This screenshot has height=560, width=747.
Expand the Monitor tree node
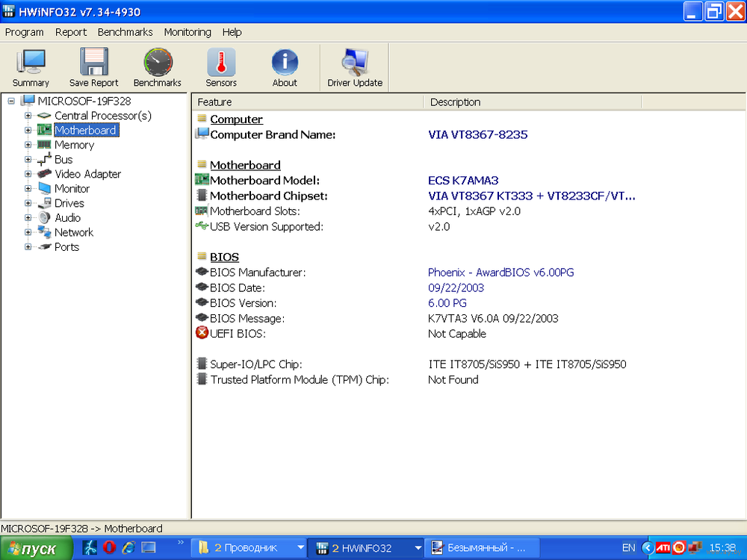click(x=28, y=189)
